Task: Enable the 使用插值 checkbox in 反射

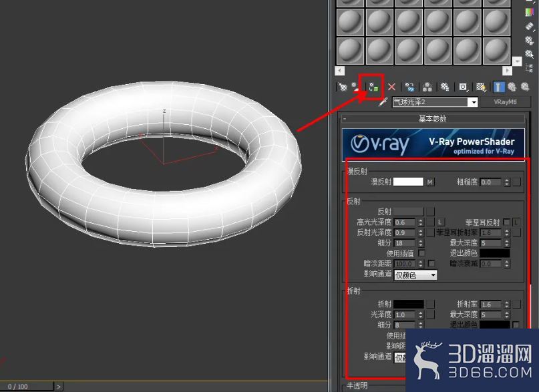Action: pos(421,253)
